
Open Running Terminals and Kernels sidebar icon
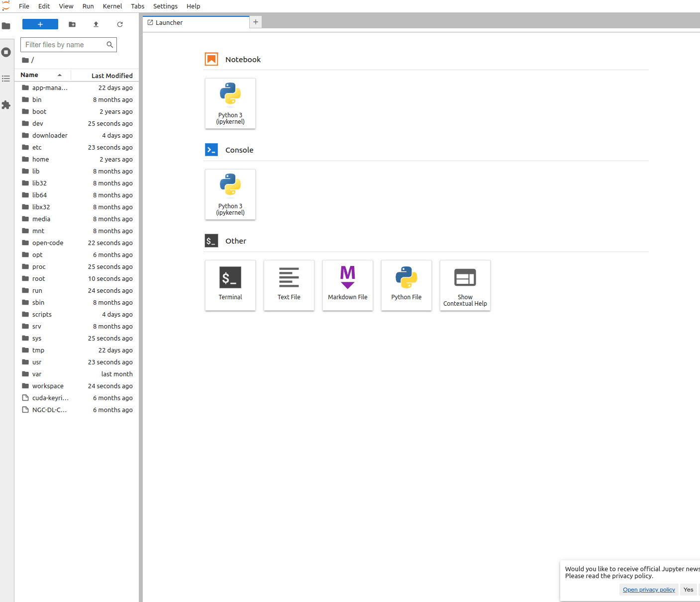(6, 52)
